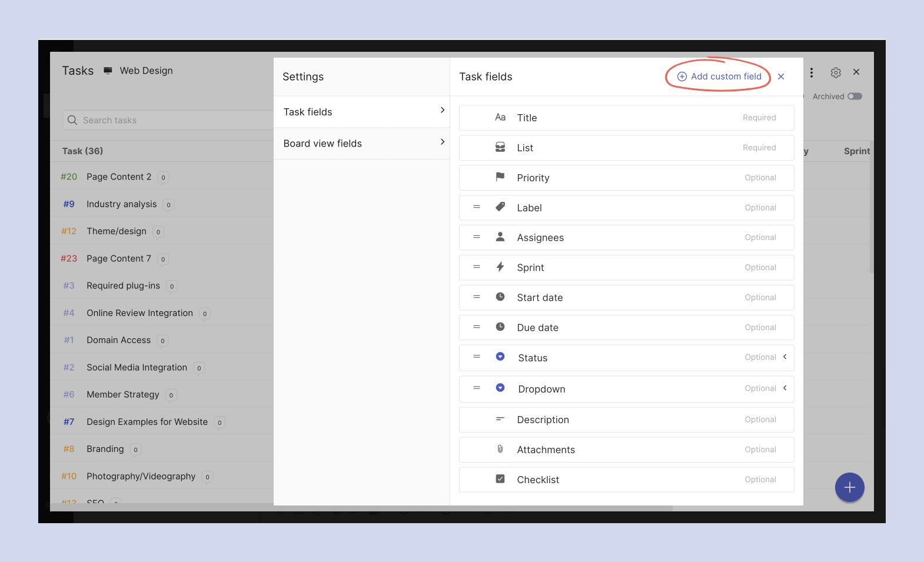Expand the Dropdown field options chevron
Screen dimensions: 924x562
(785, 388)
